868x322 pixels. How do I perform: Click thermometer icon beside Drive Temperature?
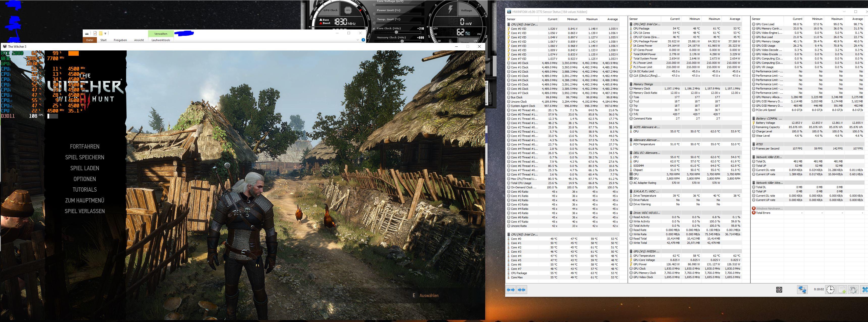point(631,196)
